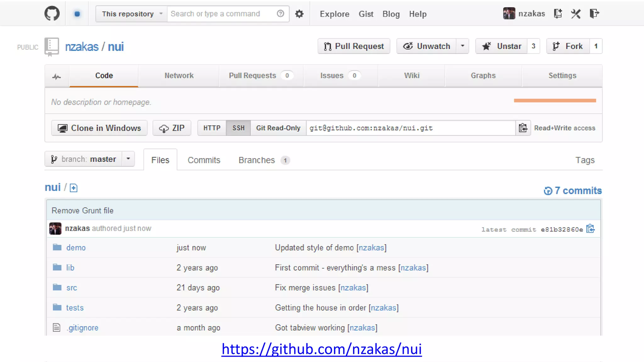The height and width of the screenshot is (362, 644).
Task: Select Git Read-Only protocol option
Action: coord(278,128)
